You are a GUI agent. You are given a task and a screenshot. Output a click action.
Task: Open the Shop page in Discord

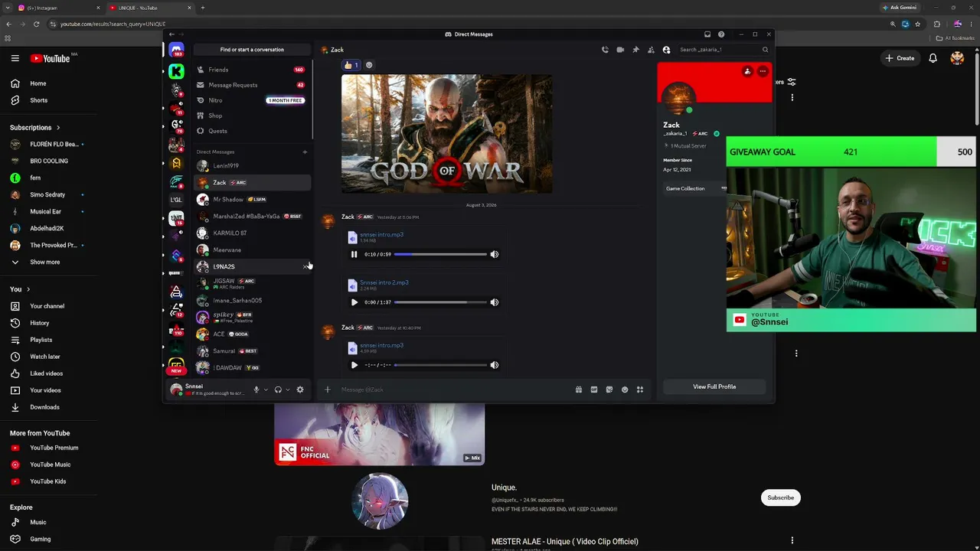click(x=251, y=116)
